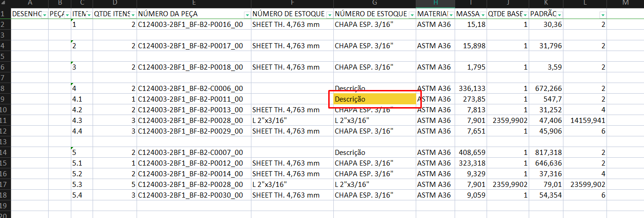
Task: Open the NÚMERO DA PEÇA filter dropdown
Action: pyautogui.click(x=247, y=15)
